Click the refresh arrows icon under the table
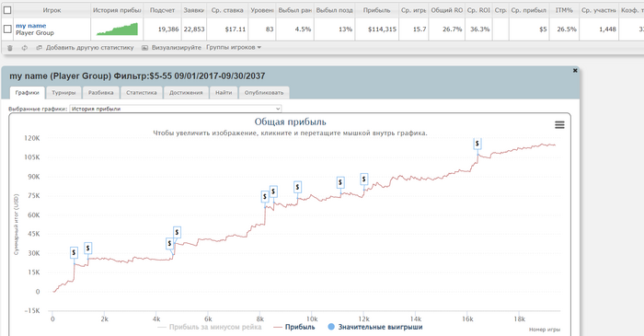The height and width of the screenshot is (336, 644). pyautogui.click(x=25, y=48)
